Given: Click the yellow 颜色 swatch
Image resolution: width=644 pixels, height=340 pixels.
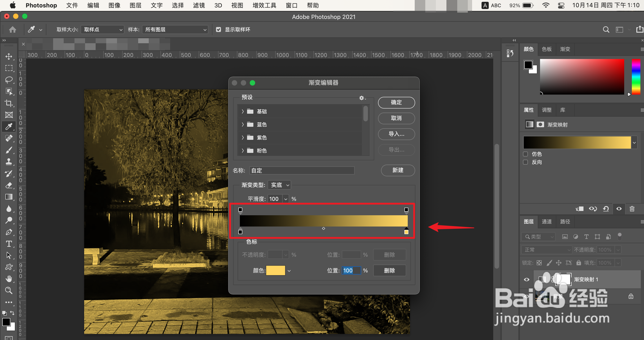Looking at the screenshot, I should pos(275,270).
